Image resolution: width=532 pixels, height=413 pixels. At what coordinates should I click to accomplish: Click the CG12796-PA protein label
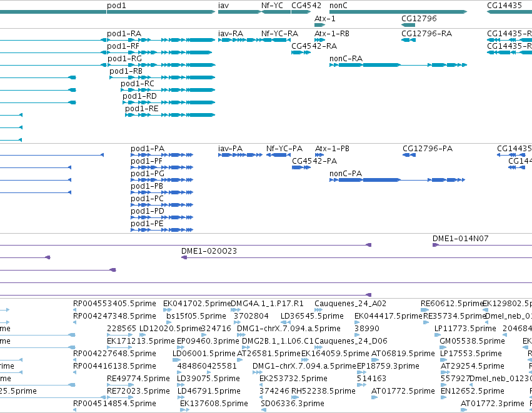[428, 149]
